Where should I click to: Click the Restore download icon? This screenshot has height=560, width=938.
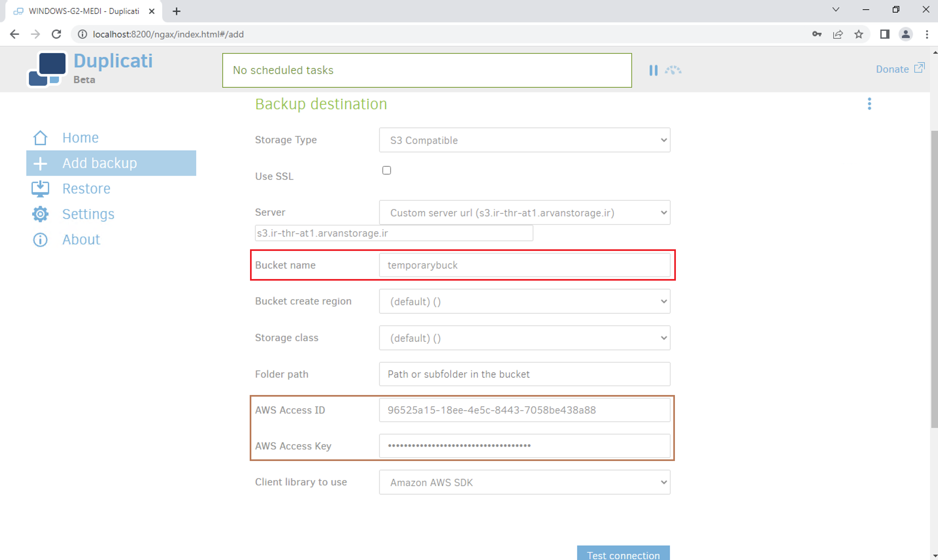[41, 189]
